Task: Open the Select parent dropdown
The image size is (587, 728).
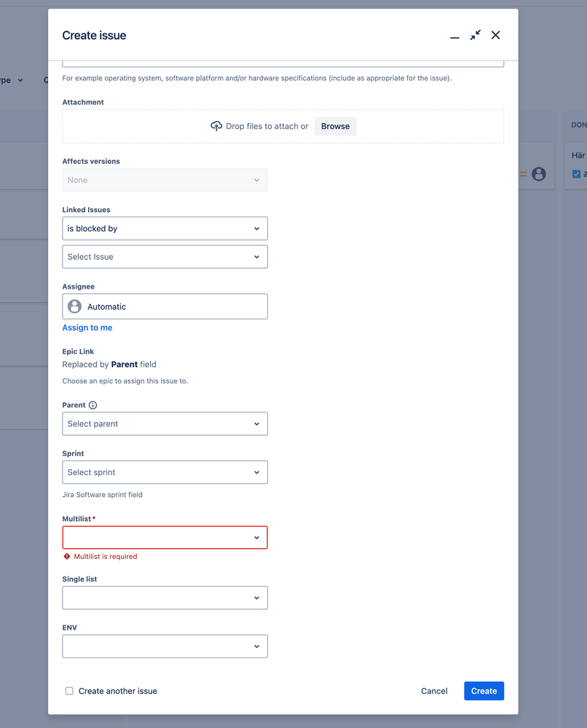Action: click(165, 424)
